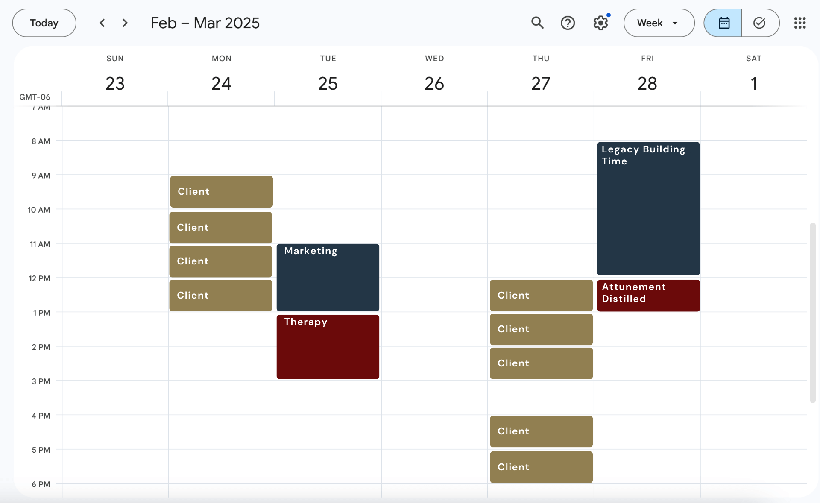Open Monday's 9 AM Client event
Screen dimensions: 820x504
tap(221, 191)
